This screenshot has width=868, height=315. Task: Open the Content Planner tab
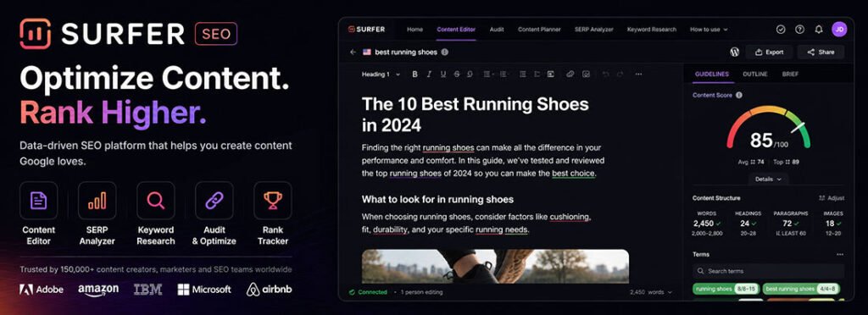pos(539,30)
